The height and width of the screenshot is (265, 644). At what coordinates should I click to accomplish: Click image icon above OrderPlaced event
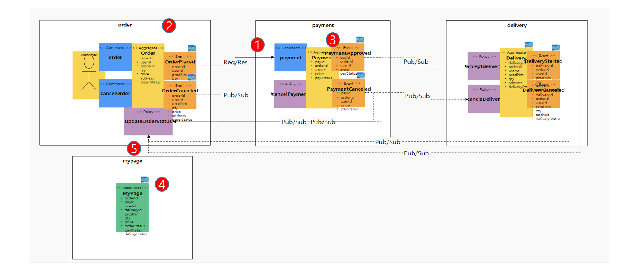click(192, 48)
